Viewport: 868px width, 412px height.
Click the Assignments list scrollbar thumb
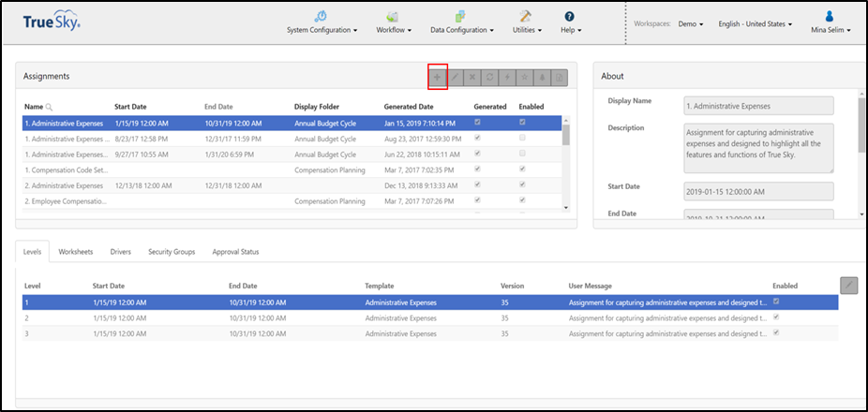click(x=566, y=135)
